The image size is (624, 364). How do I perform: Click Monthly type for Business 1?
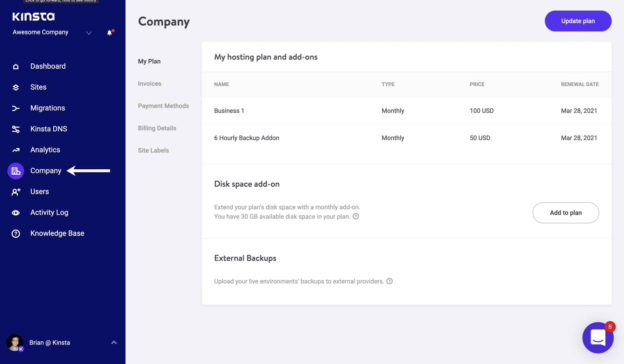pyautogui.click(x=393, y=111)
